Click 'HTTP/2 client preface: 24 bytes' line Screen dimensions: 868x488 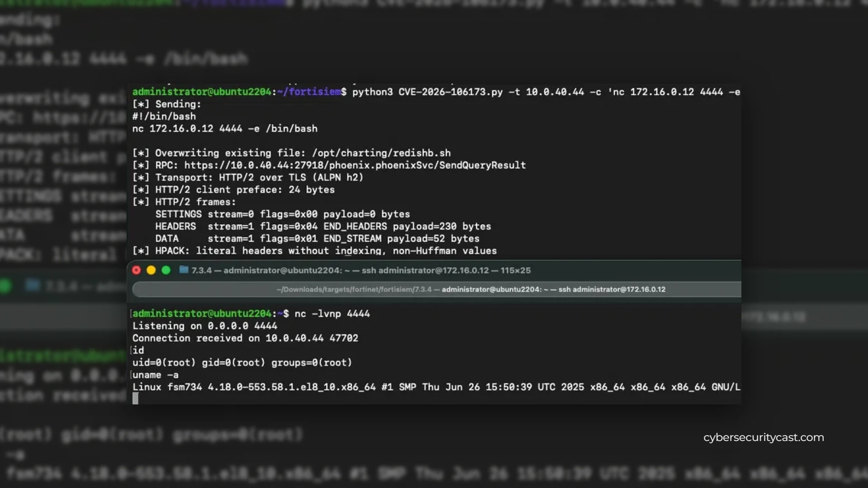click(233, 189)
